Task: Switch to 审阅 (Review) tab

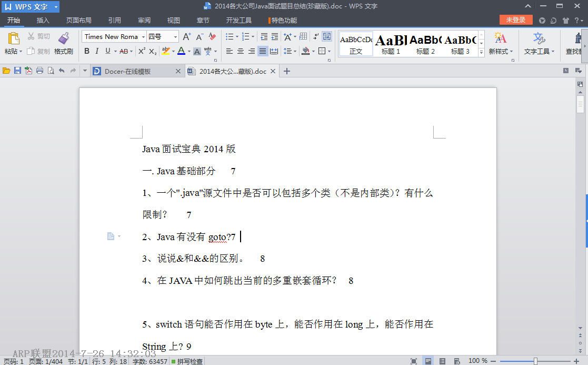Action: click(144, 20)
